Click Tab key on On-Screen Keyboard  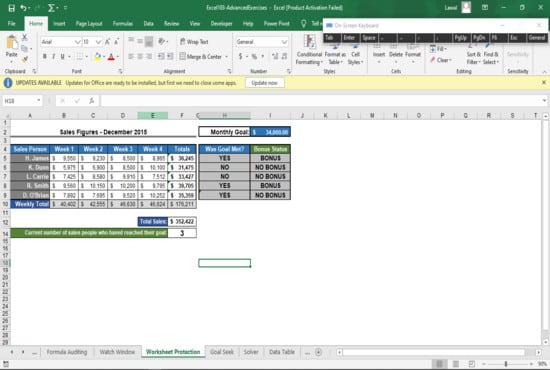click(x=330, y=38)
